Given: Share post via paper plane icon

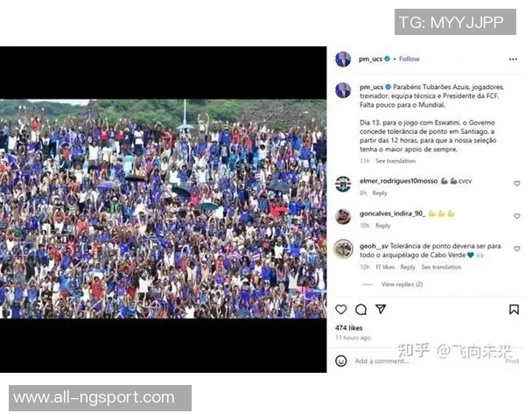Looking at the screenshot, I should [x=381, y=309].
